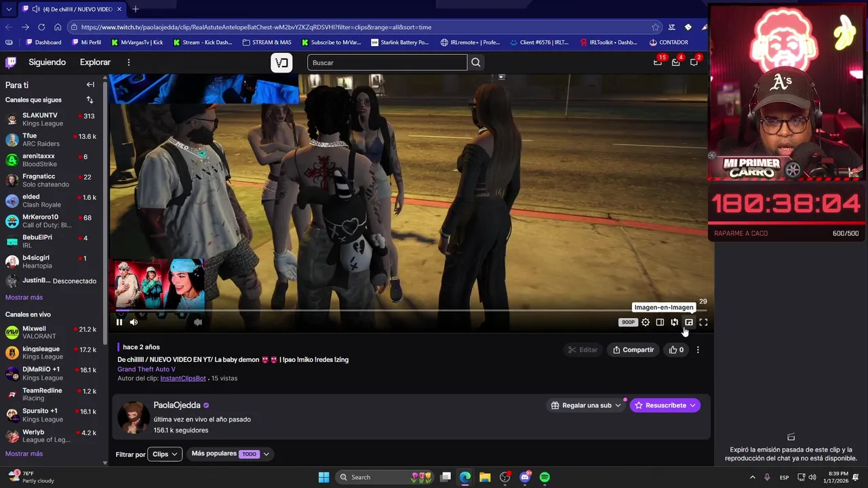This screenshot has height=488, width=868.
Task: Open the Más populares TODO dropdown
Action: pyautogui.click(x=231, y=454)
